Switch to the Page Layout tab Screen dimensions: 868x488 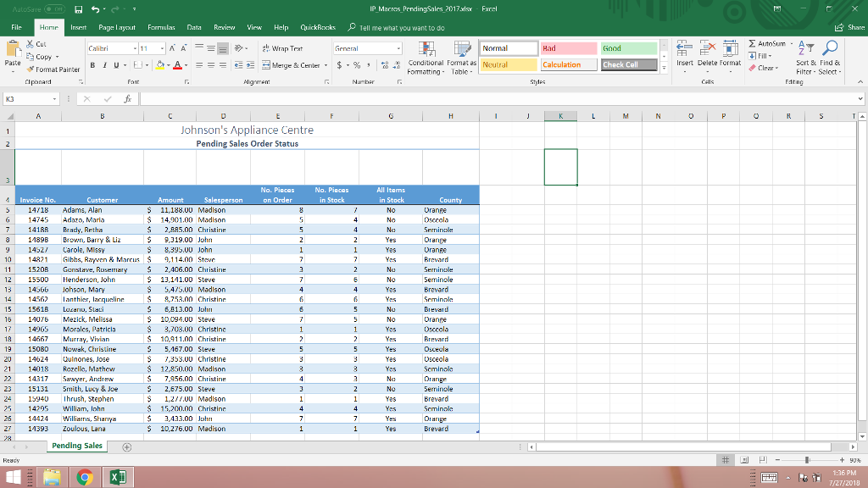117,27
